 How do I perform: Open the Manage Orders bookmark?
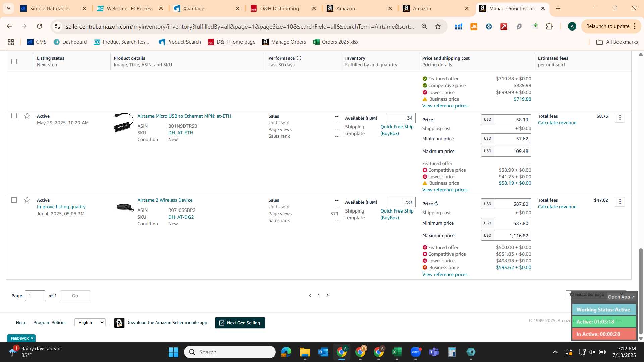click(x=284, y=42)
